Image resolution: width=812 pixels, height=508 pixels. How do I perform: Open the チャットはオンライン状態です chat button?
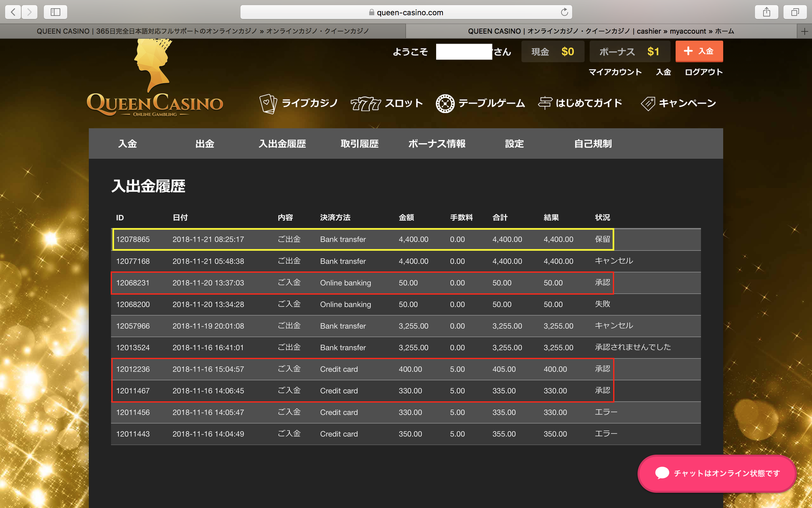(x=717, y=473)
